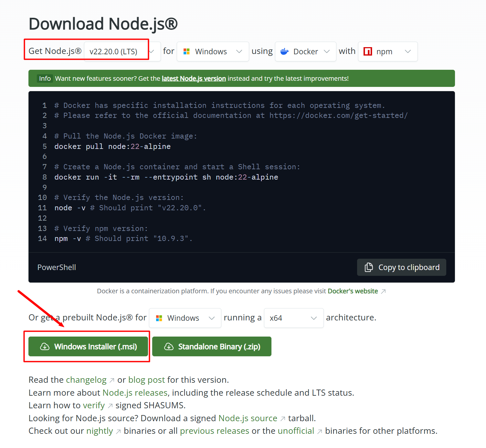Visit Docker's website link
The width and height of the screenshot is (486, 448).
coord(353,291)
